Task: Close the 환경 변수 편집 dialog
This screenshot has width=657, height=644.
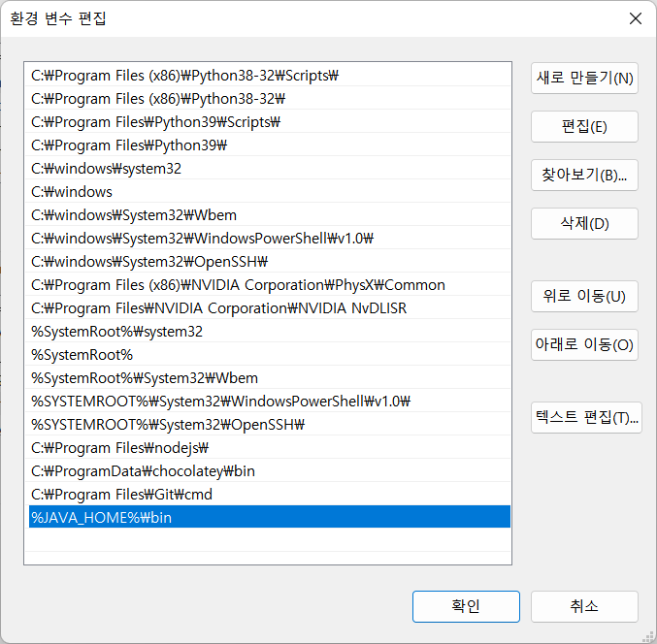Action: click(636, 18)
